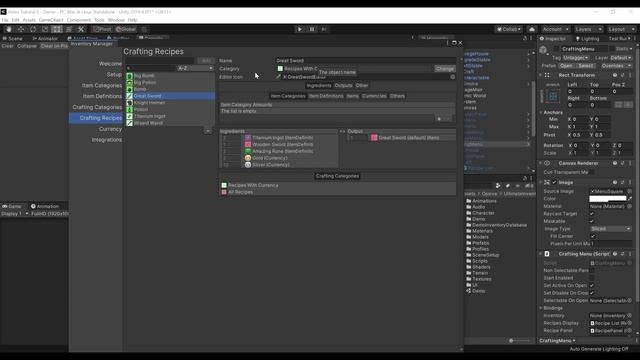Toggle the Set Disable On Close checkbox
This screenshot has height=360, width=640.
591,293
